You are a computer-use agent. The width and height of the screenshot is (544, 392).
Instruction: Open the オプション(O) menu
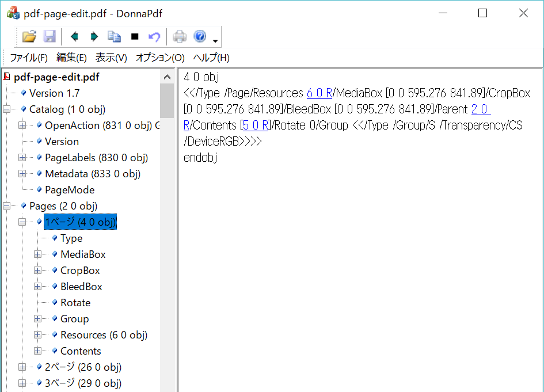click(160, 58)
